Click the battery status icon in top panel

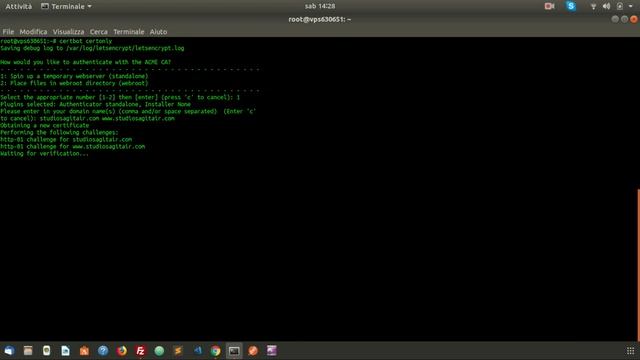pos(620,7)
